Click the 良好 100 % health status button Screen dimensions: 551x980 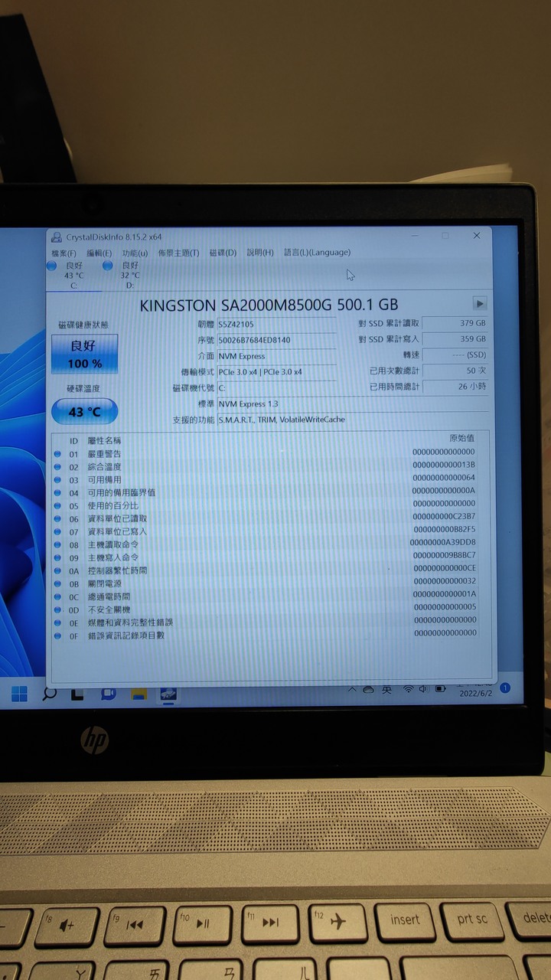tap(84, 354)
